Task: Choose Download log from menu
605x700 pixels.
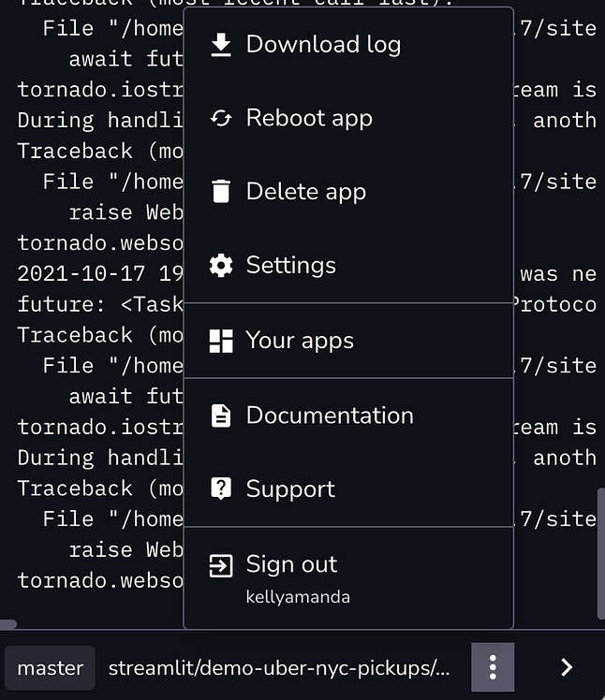Action: (323, 44)
